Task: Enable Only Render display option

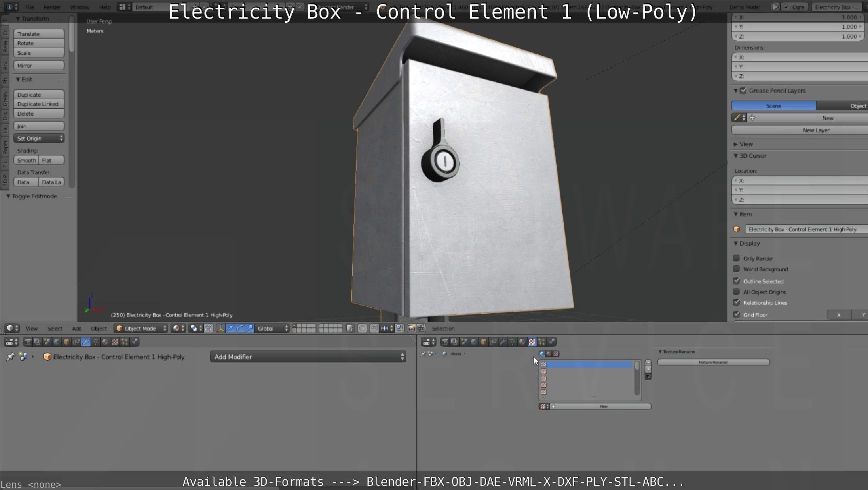Action: tap(736, 258)
